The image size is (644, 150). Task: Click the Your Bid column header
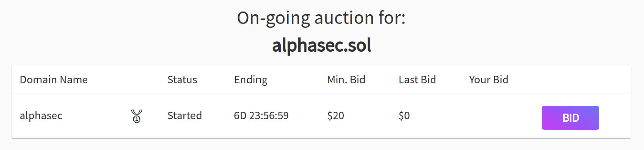(489, 80)
